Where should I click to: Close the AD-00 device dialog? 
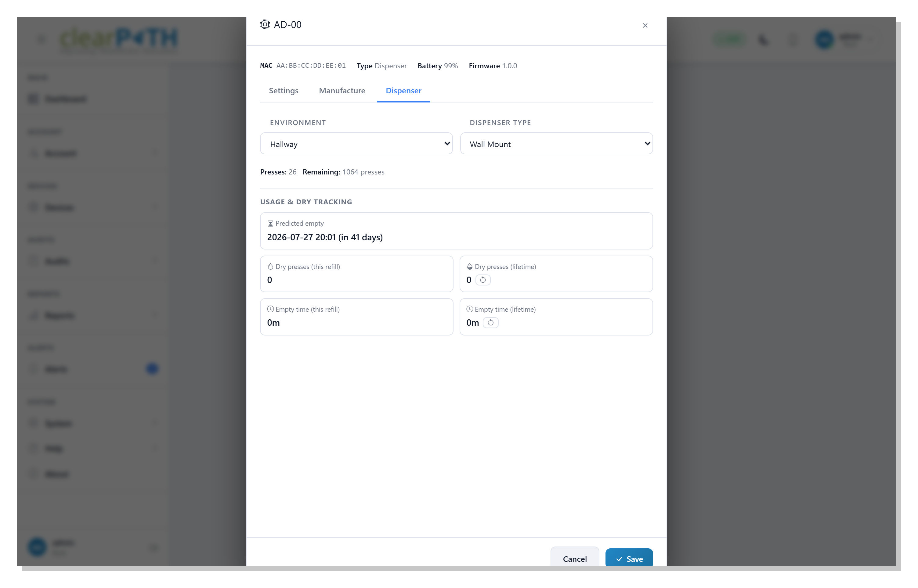pyautogui.click(x=645, y=26)
